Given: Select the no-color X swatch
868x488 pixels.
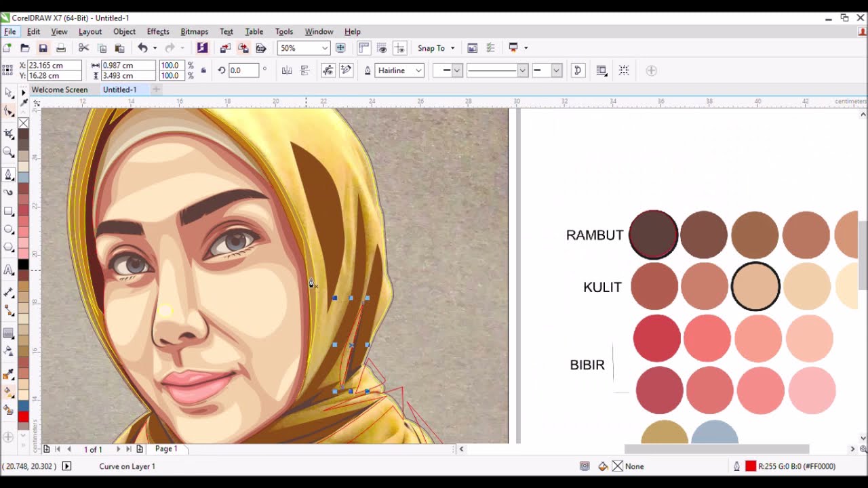Looking at the screenshot, I should (23, 123).
